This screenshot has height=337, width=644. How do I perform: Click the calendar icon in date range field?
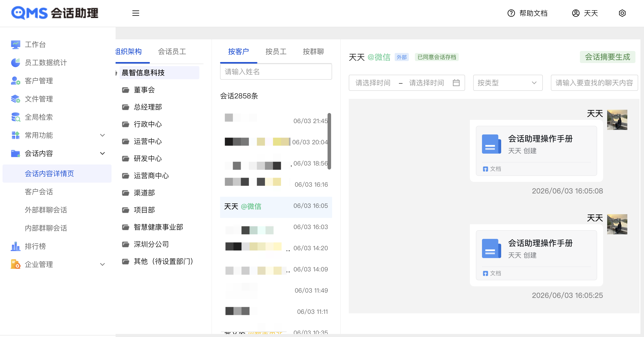click(456, 83)
